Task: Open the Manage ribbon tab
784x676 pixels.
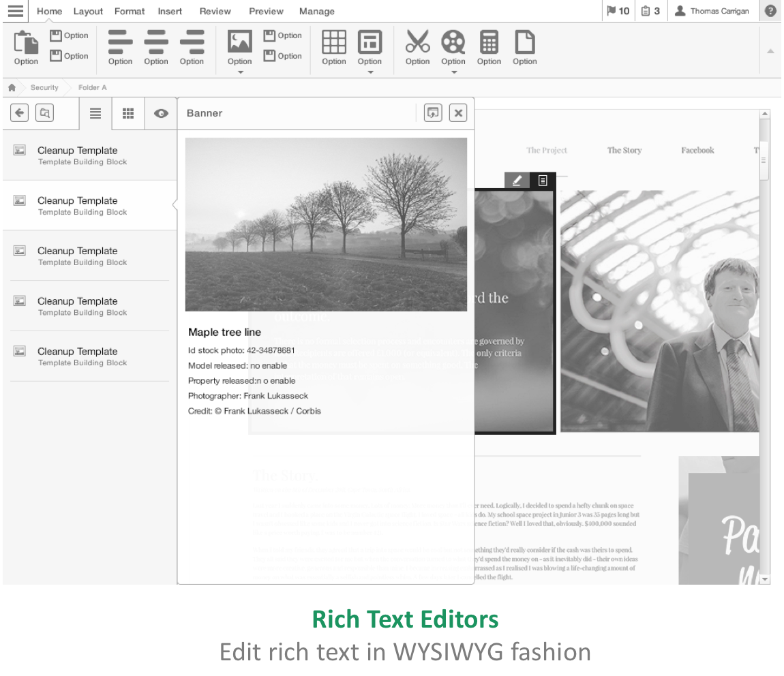Action: tap(316, 11)
